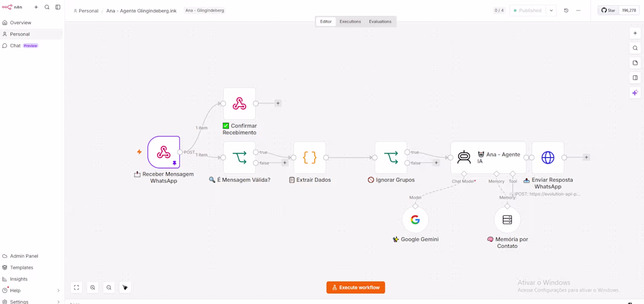Open canvas search magnifier button

[x=635, y=48]
